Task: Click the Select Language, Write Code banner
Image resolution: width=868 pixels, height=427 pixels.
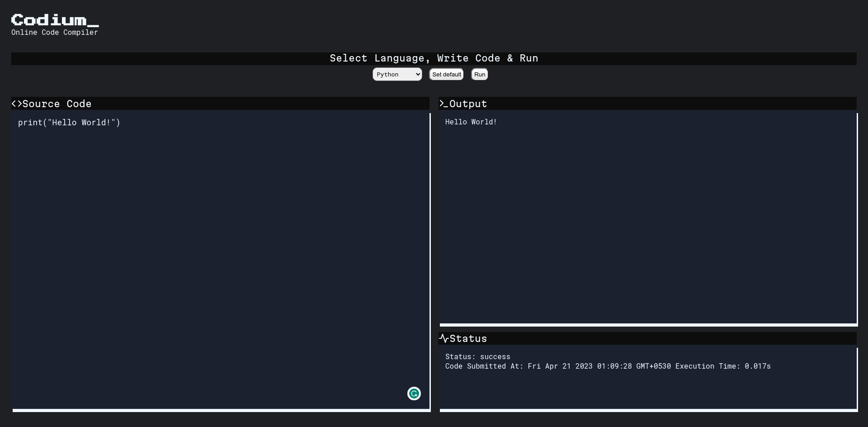Action: pyautogui.click(x=434, y=58)
